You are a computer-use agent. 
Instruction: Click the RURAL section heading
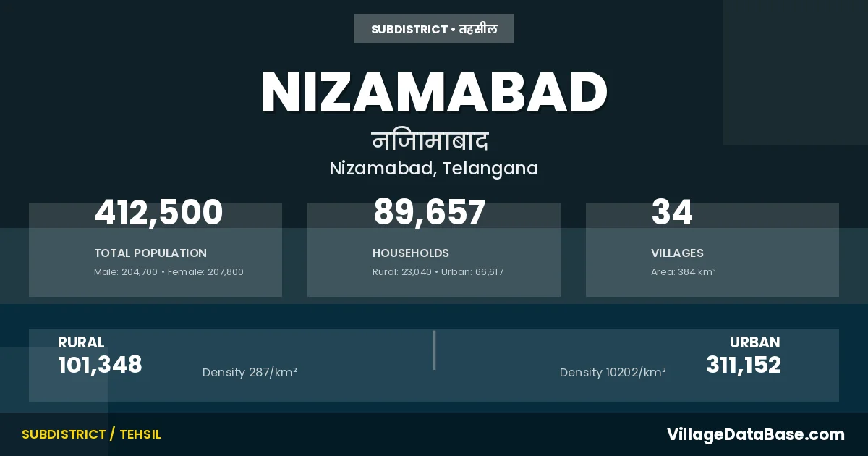point(81,342)
